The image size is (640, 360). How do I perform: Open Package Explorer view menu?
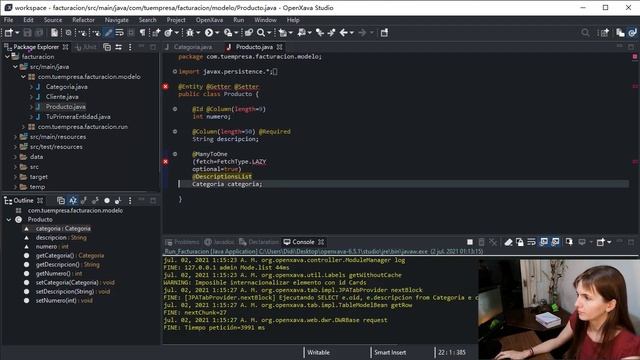click(x=130, y=47)
